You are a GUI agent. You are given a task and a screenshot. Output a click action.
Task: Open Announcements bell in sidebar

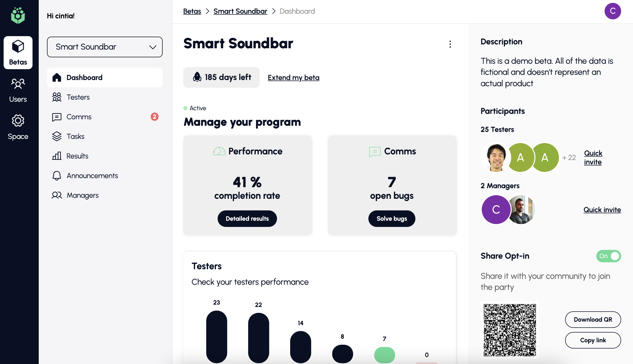57,176
